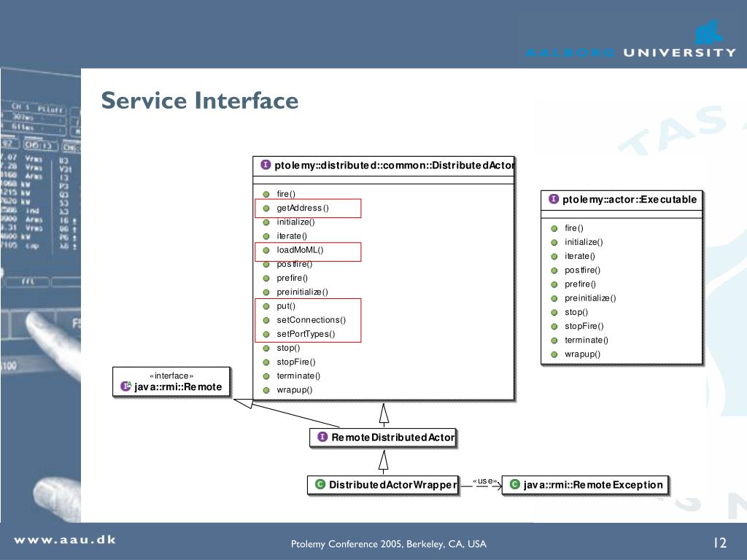The height and width of the screenshot is (560, 747).
Task: Click the Service Interface slide title
Action: [x=200, y=101]
